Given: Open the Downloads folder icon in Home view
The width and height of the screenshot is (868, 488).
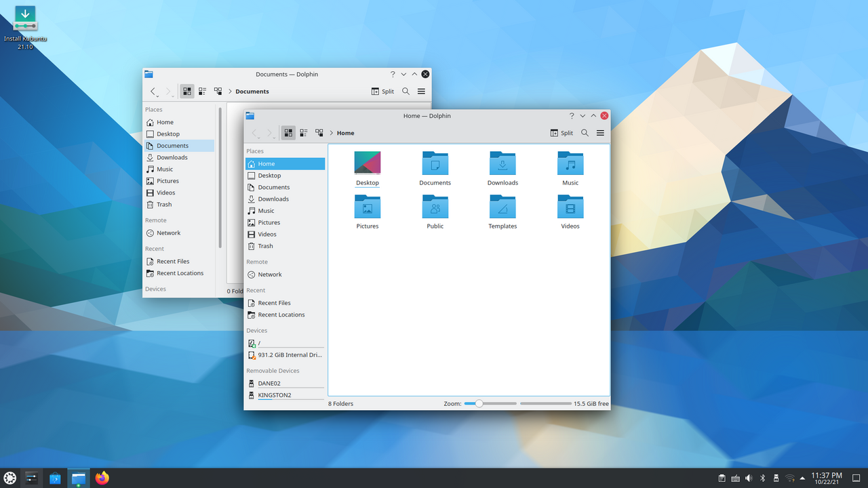Looking at the screenshot, I should click(502, 169).
